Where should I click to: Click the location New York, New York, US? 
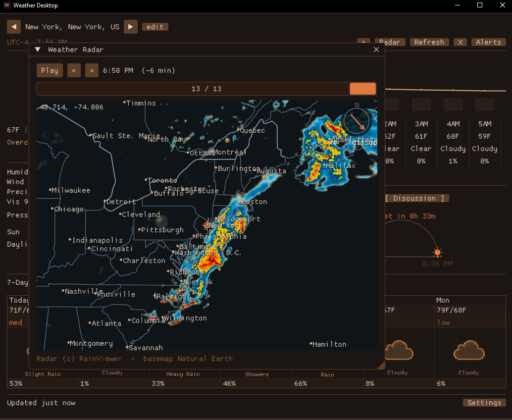72,27
